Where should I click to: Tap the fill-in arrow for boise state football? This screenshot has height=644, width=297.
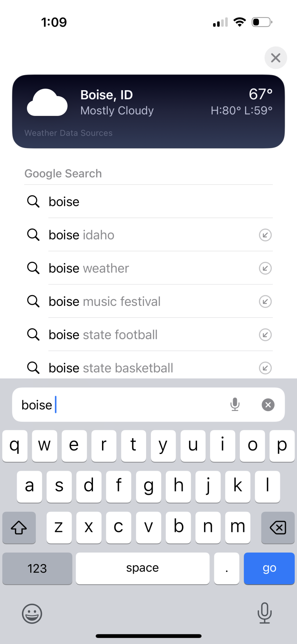click(265, 335)
